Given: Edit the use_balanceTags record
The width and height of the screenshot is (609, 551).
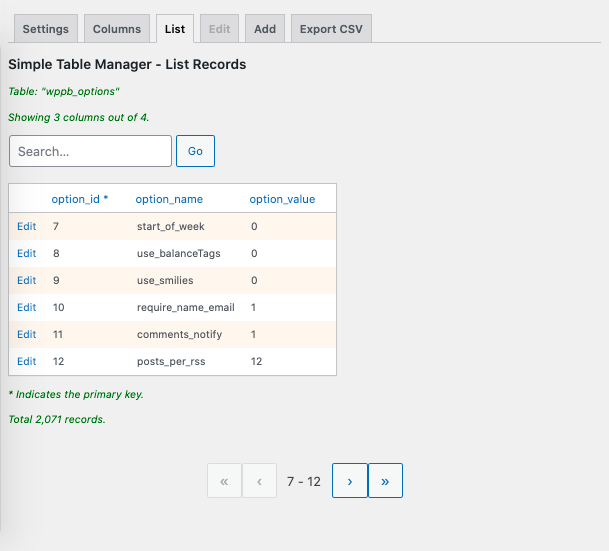Looking at the screenshot, I should 26,253.
